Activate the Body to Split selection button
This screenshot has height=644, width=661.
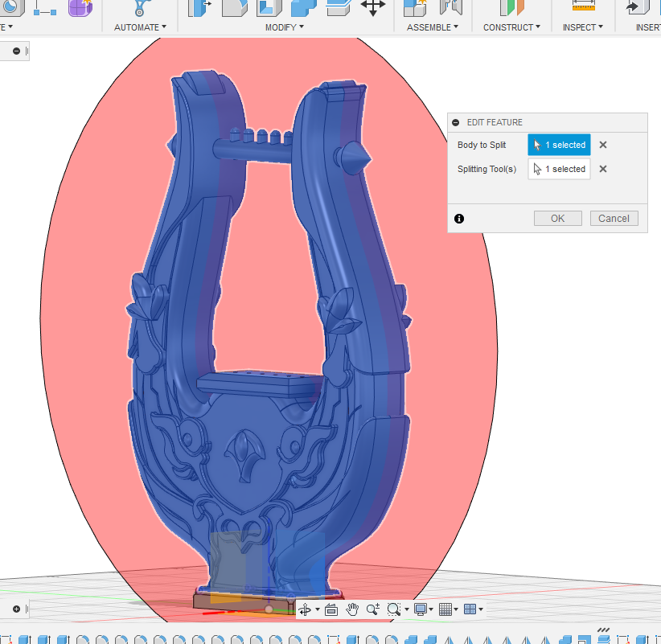coord(559,145)
